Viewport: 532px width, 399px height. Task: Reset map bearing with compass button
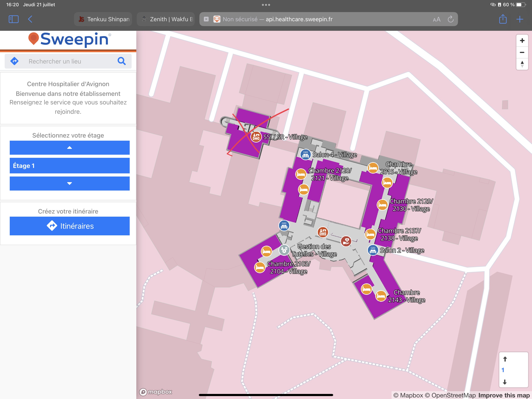click(522, 64)
